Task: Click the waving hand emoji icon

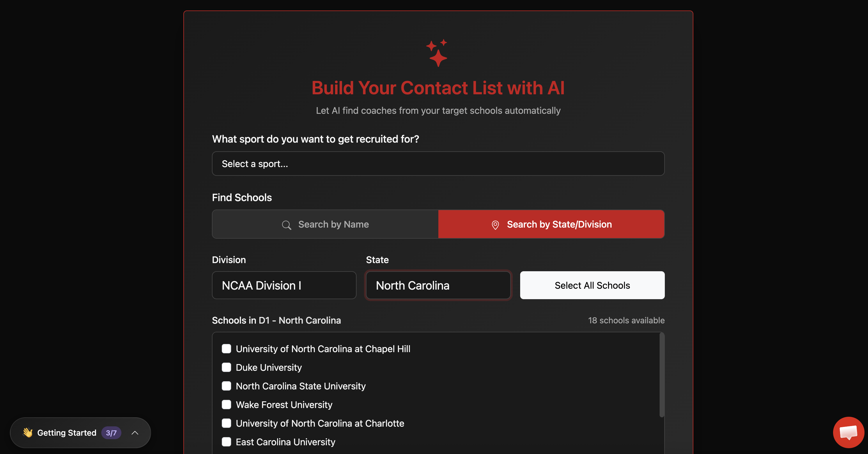Action: [x=28, y=432]
